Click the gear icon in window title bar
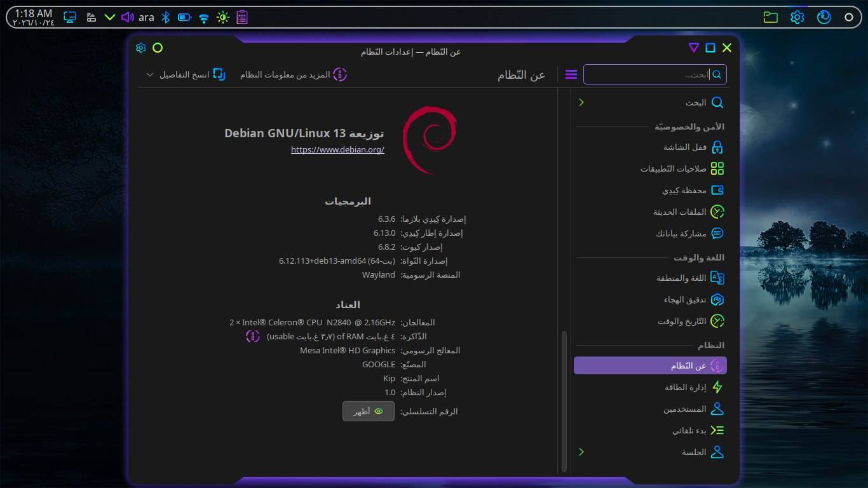The height and width of the screenshot is (488, 868). click(x=141, y=48)
